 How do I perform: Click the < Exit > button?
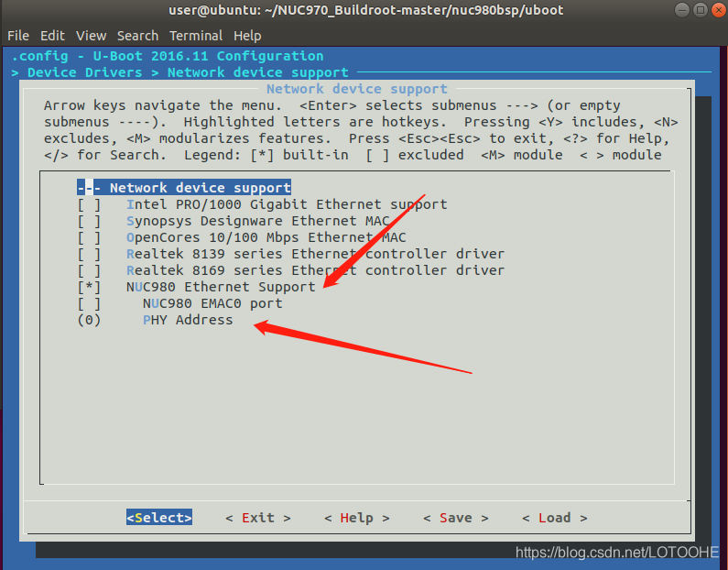point(258,518)
